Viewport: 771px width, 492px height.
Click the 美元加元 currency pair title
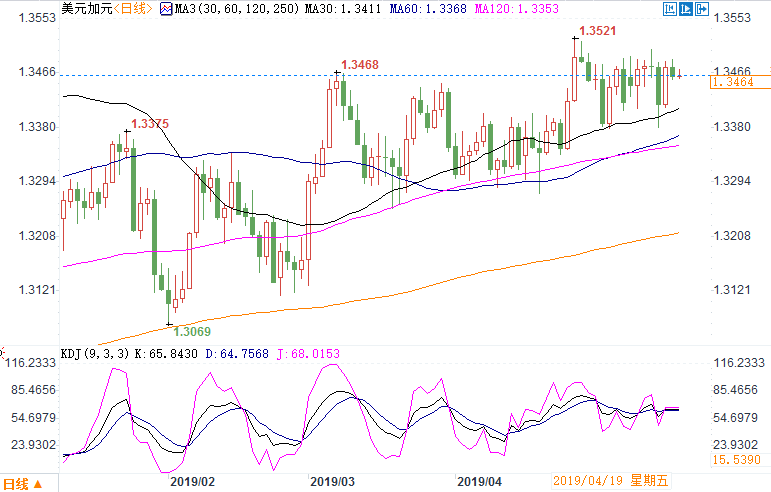point(84,9)
